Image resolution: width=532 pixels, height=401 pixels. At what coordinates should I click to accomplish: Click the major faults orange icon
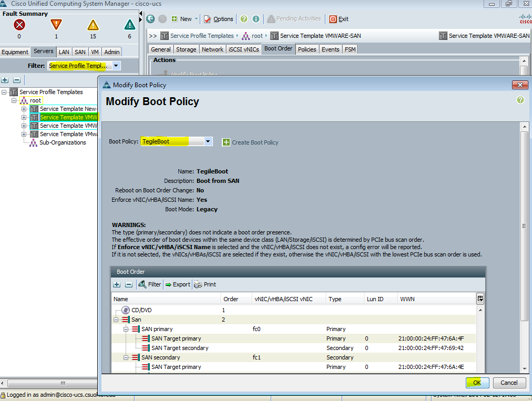[56, 25]
